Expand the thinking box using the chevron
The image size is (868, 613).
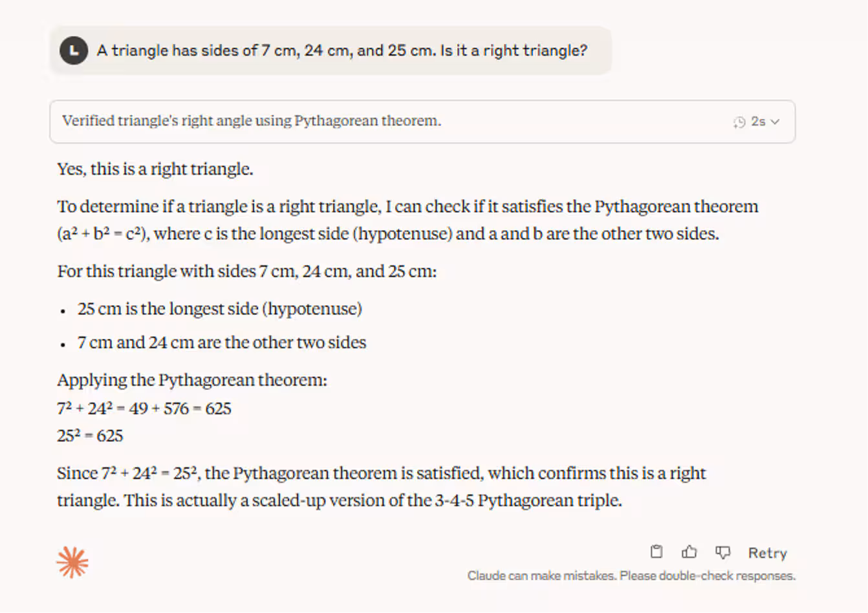coord(776,122)
